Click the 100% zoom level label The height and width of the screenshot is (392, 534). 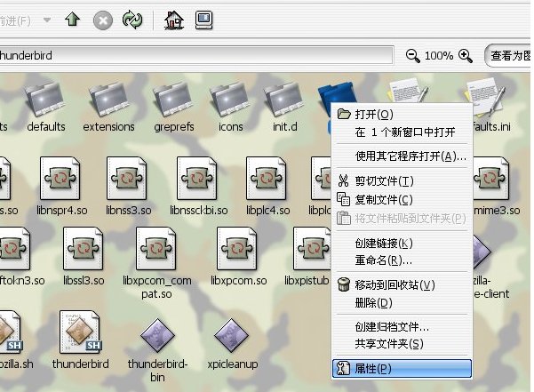(x=439, y=55)
